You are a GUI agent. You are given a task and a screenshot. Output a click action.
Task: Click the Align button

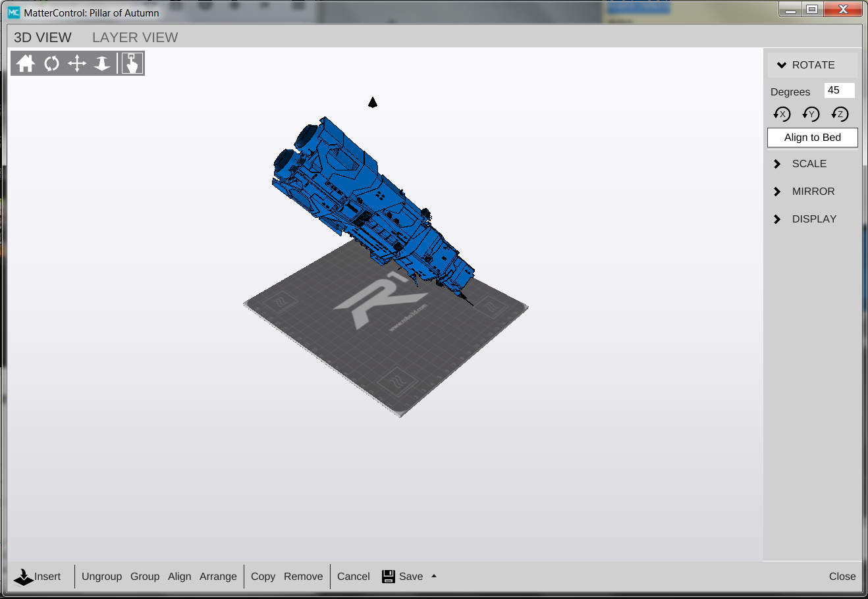pyautogui.click(x=180, y=577)
